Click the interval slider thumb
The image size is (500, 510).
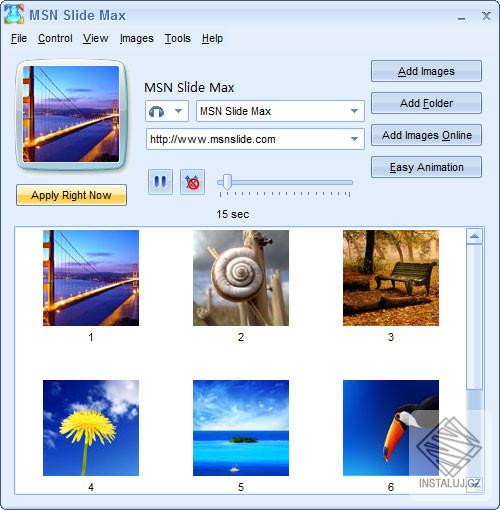point(227,182)
